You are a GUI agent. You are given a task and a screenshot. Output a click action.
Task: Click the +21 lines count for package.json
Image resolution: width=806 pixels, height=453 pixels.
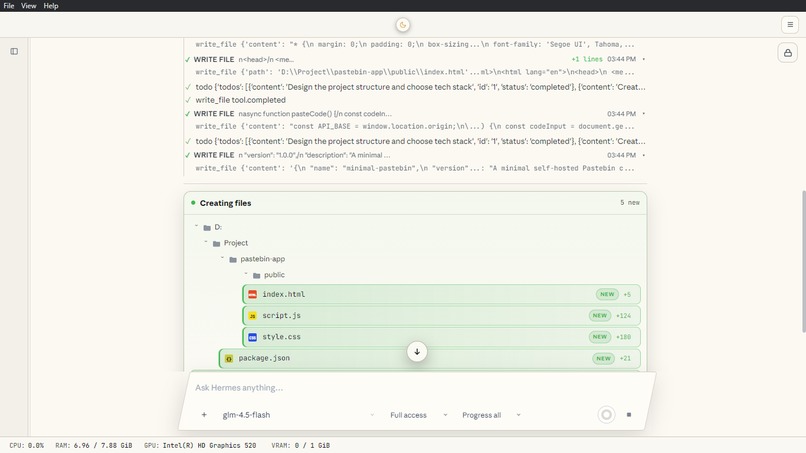tap(625, 358)
